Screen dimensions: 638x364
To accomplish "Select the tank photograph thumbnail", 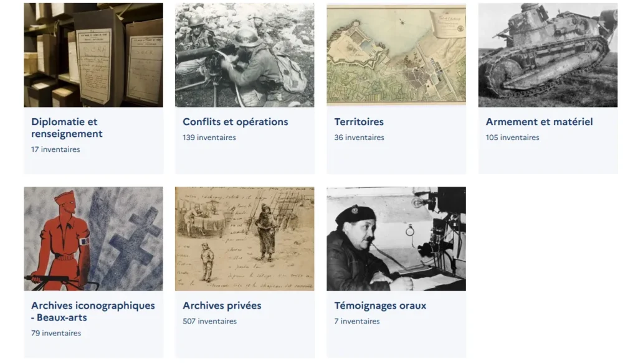I will pos(548,55).
